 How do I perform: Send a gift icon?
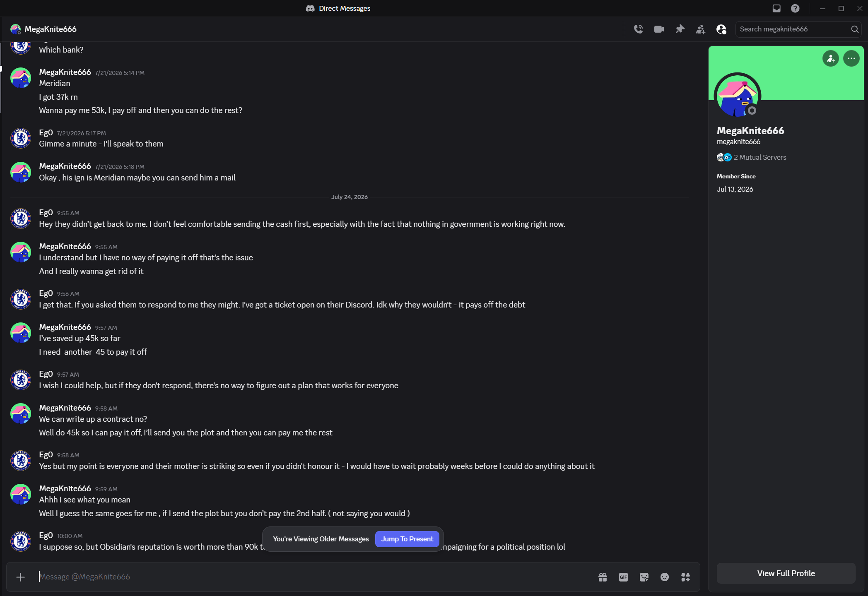[x=603, y=577]
